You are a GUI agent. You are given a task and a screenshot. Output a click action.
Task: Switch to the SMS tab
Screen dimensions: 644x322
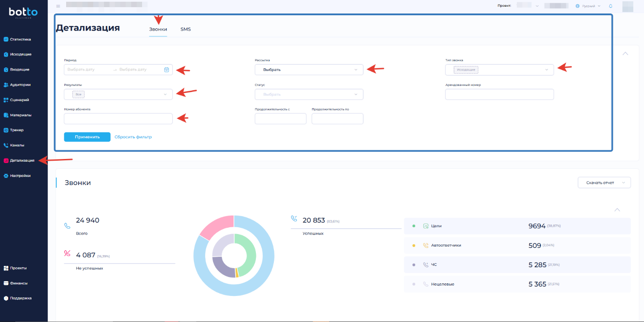pyautogui.click(x=186, y=29)
